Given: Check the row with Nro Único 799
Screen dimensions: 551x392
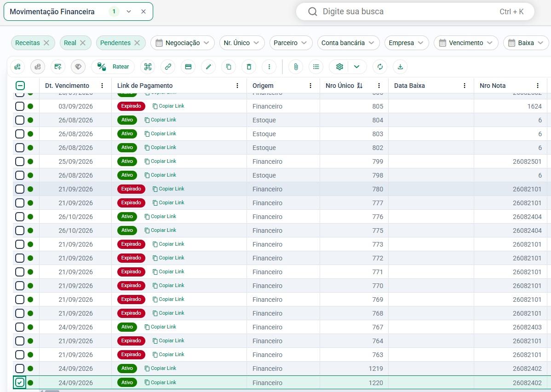Looking at the screenshot, I should pos(20,161).
